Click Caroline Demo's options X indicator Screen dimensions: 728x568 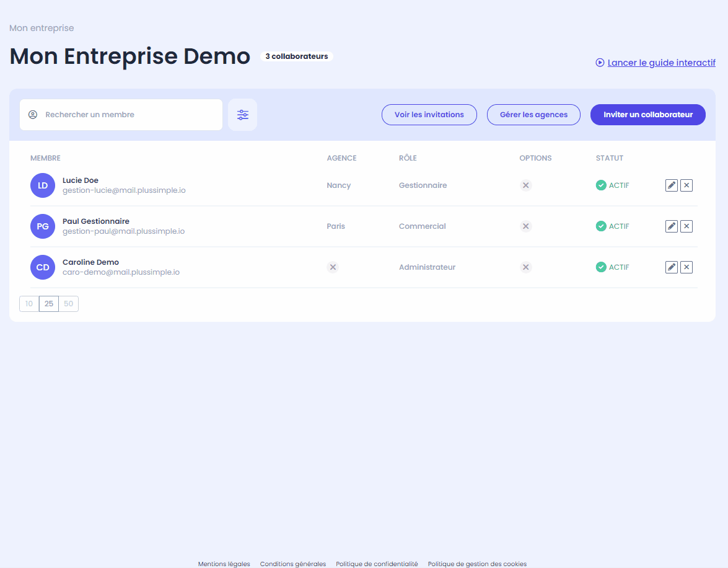tap(525, 267)
